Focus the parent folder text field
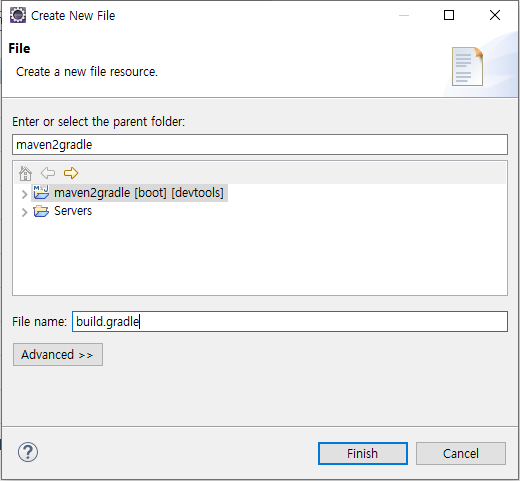The height and width of the screenshot is (481, 520). [260, 145]
